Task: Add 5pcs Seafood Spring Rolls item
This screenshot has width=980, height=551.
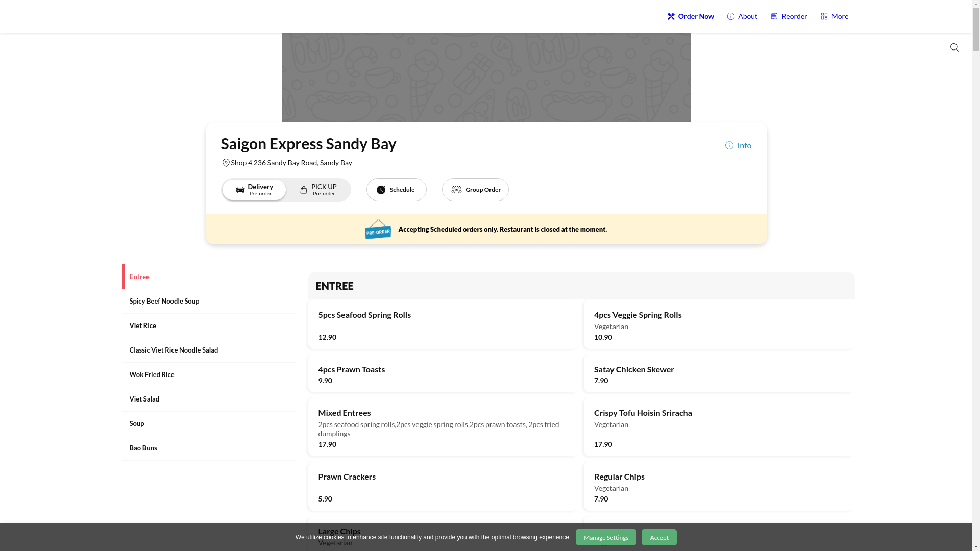Action: click(x=443, y=324)
